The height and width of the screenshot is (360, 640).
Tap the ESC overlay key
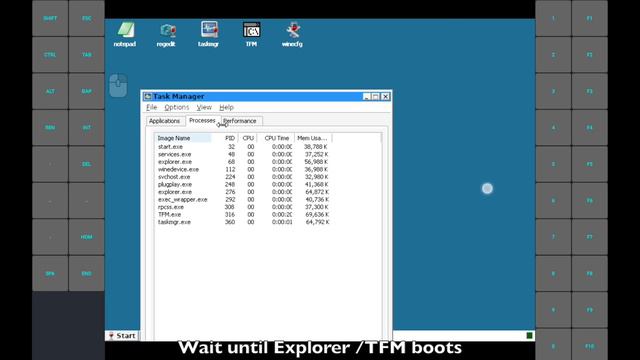point(87,18)
